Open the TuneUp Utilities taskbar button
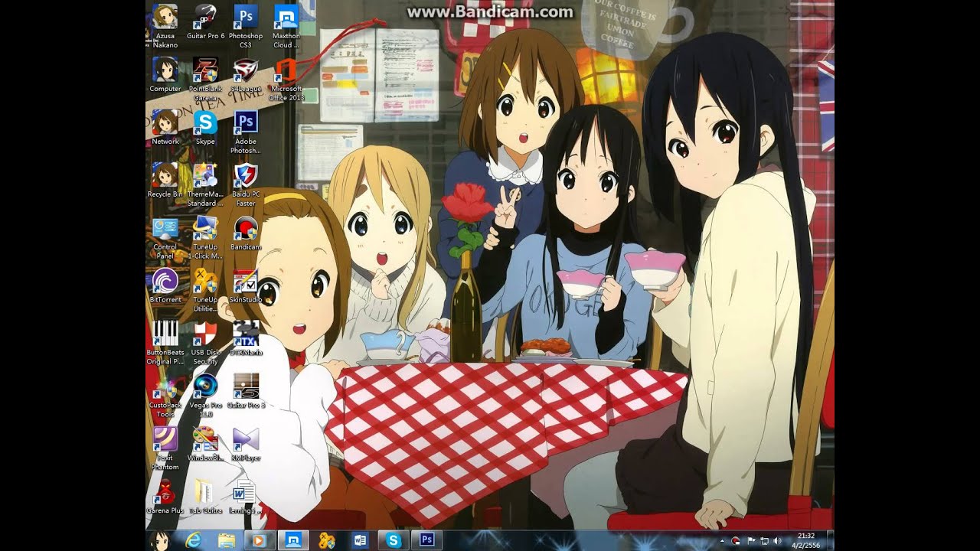This screenshot has width=980, height=551. (x=327, y=540)
